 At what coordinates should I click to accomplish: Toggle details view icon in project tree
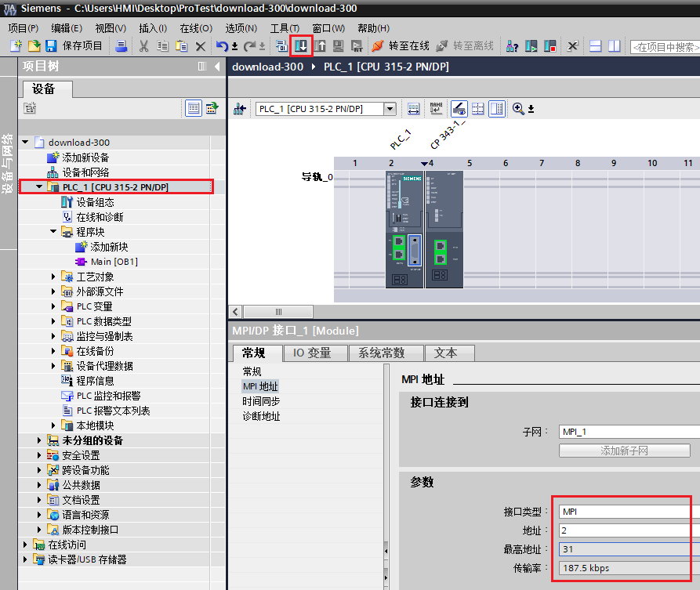tap(194, 108)
